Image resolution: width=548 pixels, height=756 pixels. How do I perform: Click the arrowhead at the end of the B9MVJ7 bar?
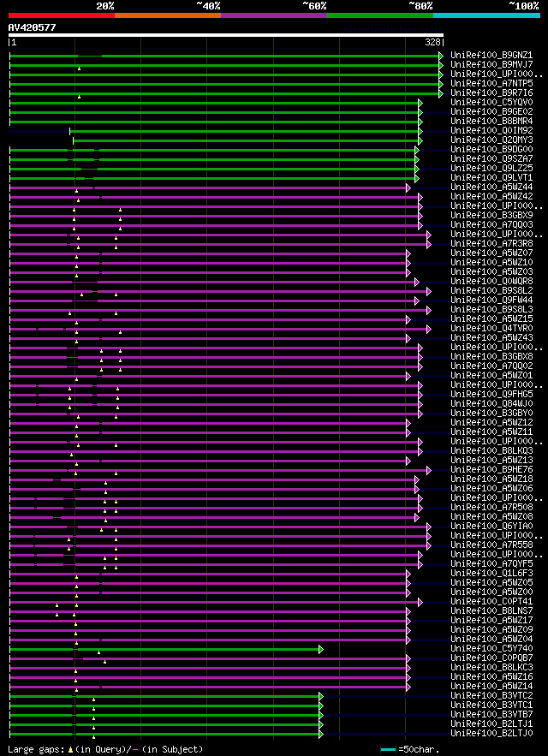pos(441,65)
